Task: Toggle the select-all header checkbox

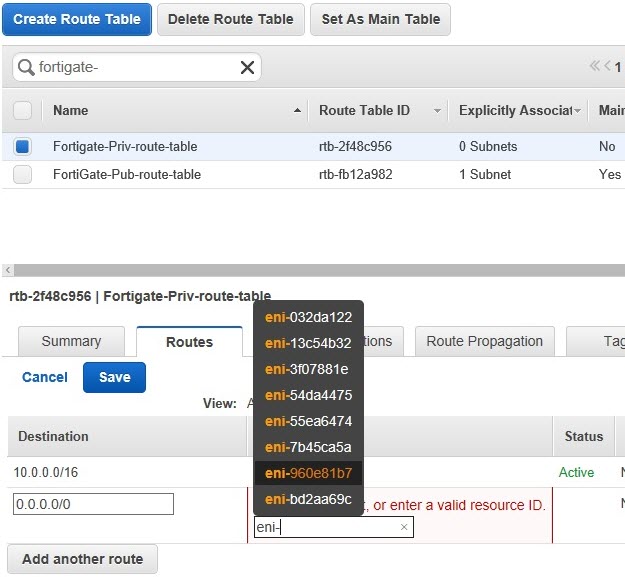Action: pyautogui.click(x=22, y=110)
